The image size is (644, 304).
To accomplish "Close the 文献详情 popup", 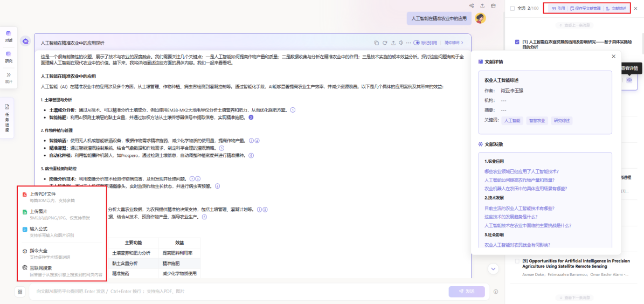I will (613, 57).
